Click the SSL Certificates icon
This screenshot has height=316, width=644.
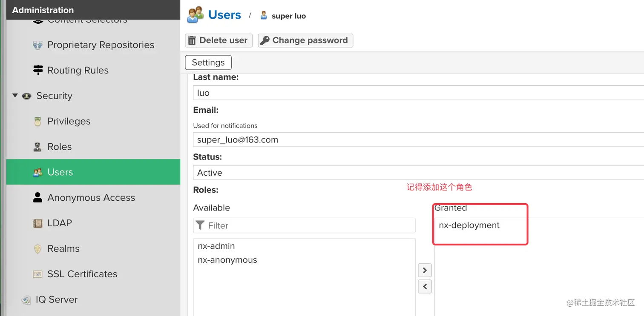tap(38, 274)
